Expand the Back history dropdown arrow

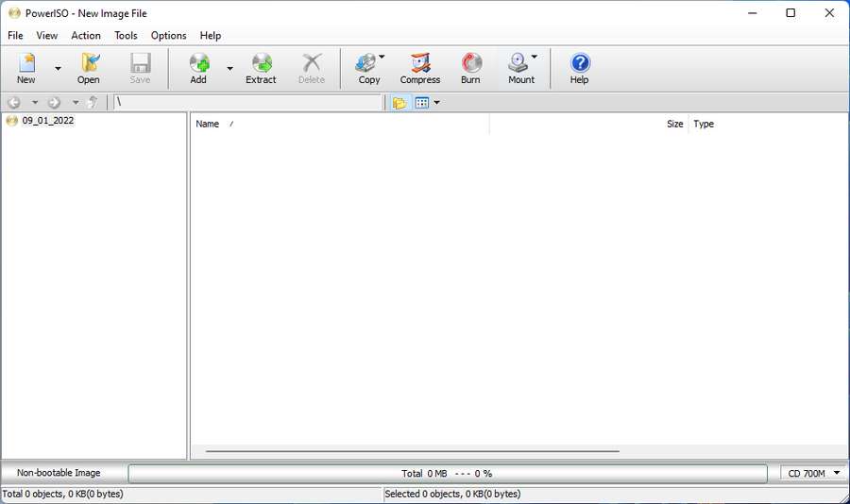[35, 103]
